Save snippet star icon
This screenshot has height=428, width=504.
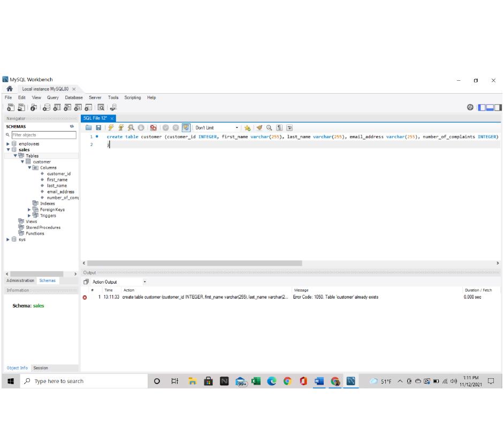[x=247, y=128]
